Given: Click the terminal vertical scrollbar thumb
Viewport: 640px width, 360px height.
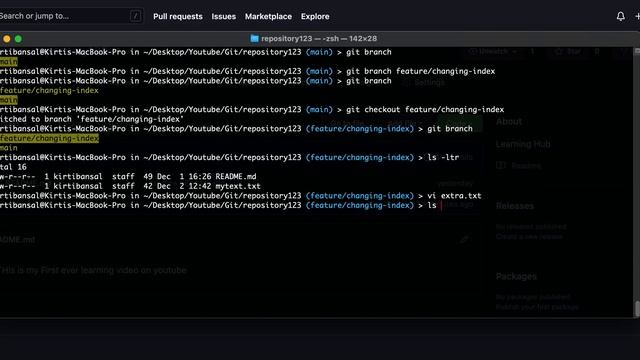Looking at the screenshot, I should (x=637, y=308).
